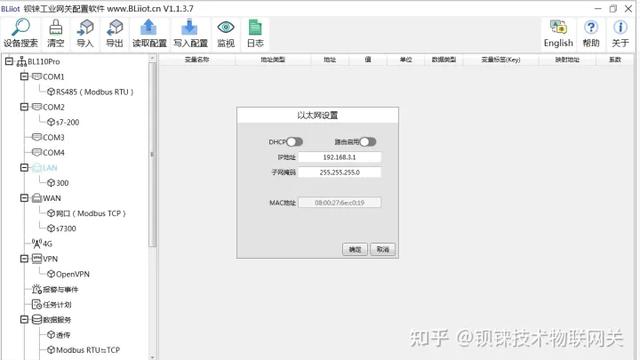The image size is (640, 360).
Task: Select the s7-200 device entry
Action: 63,122
